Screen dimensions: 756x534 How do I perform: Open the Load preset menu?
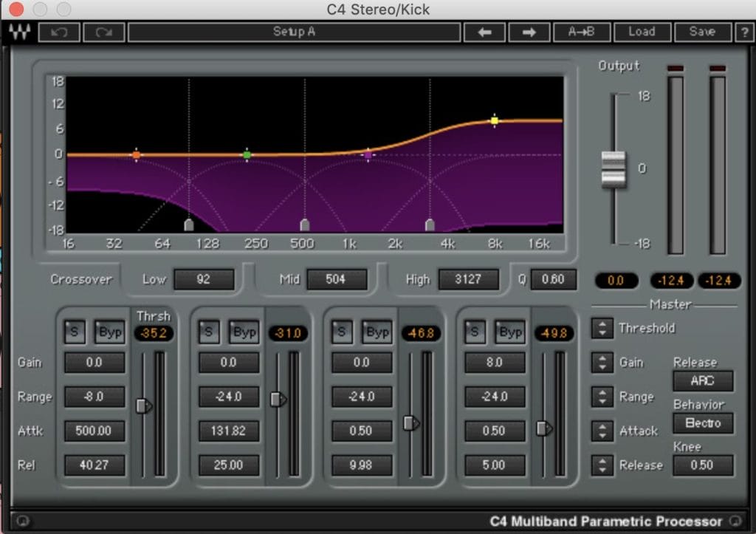tap(641, 32)
